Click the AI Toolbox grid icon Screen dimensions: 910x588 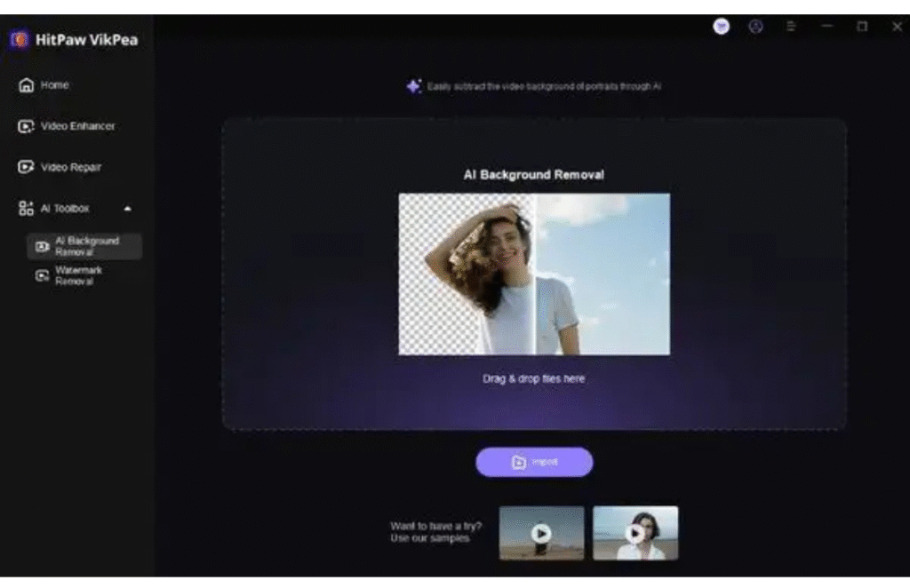tap(26, 209)
